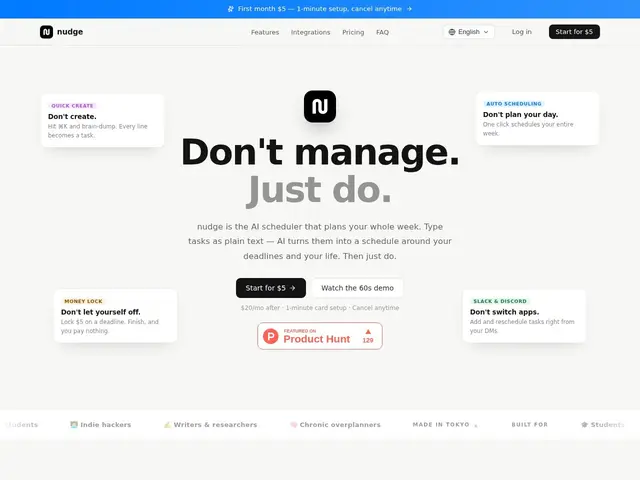Click the BUILT FOR ticker text
The width and height of the screenshot is (640, 480).
click(529, 424)
